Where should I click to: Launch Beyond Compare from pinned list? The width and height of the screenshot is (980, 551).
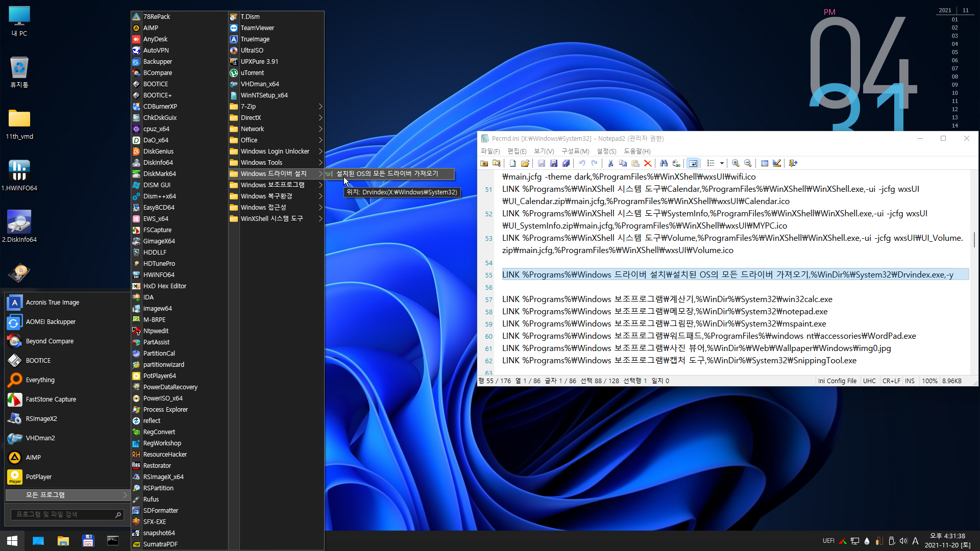pos(67,341)
